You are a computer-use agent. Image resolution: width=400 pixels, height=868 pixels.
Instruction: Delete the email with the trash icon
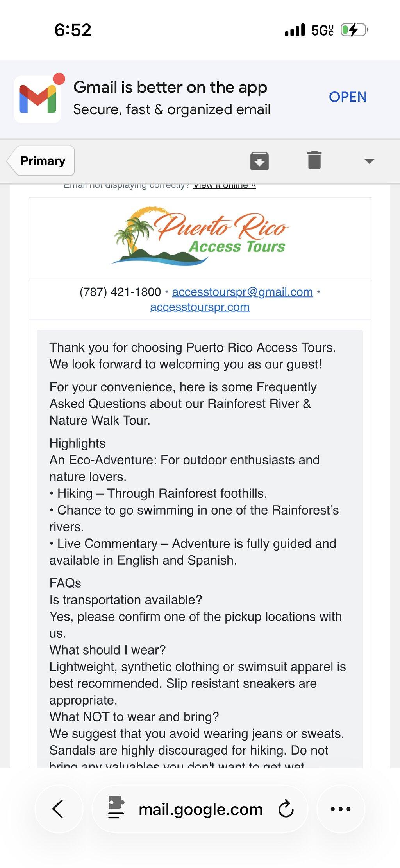314,160
